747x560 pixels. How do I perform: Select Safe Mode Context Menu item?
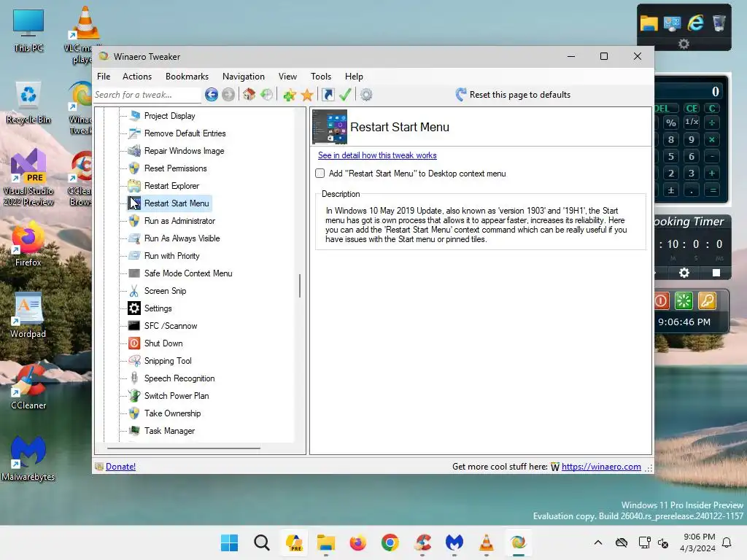(188, 273)
